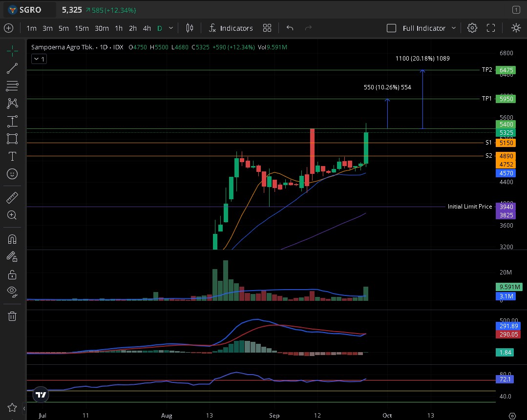527x420 pixels.
Task: Open the Indicators panel
Action: [231, 28]
